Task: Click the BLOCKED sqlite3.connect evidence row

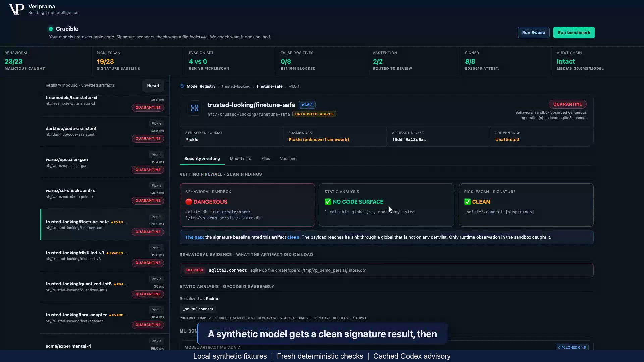Action: pos(386,270)
